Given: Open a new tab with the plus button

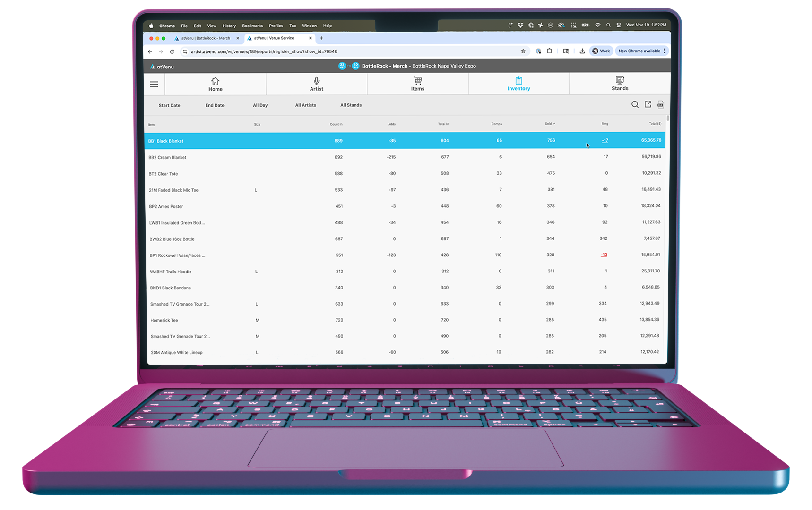Looking at the screenshot, I should coord(321,38).
